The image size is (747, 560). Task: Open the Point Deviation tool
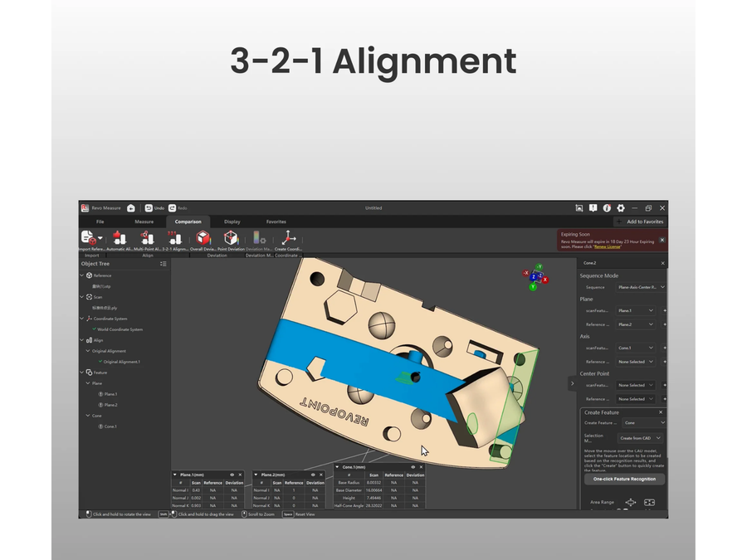click(x=231, y=237)
